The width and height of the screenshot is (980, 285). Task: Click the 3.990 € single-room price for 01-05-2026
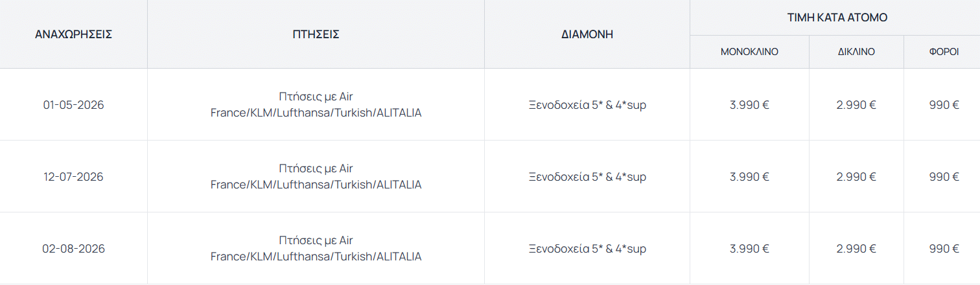point(749,105)
